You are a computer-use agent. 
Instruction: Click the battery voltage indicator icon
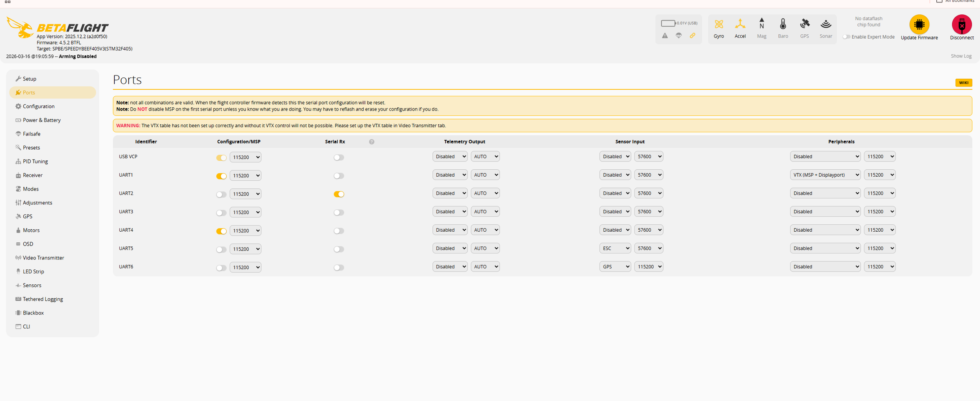(x=668, y=23)
